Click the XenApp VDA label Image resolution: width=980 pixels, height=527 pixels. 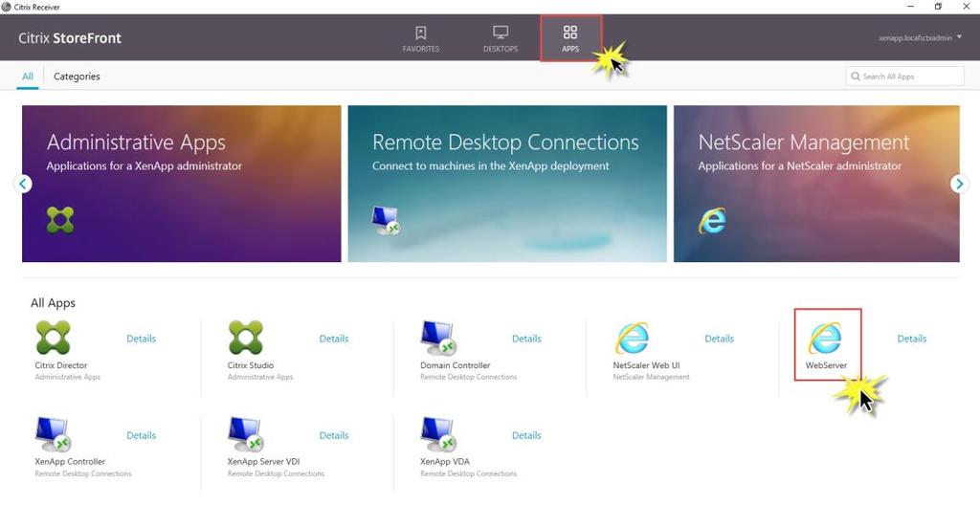point(445,461)
